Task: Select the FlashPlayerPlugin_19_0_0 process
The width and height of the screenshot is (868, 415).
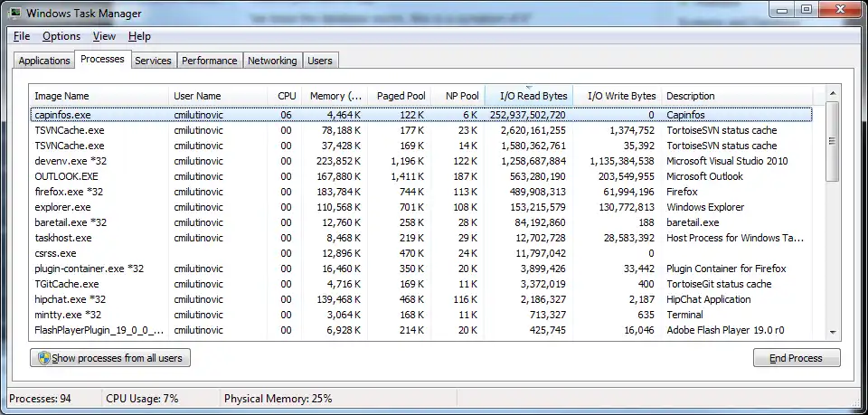Action: (420, 330)
